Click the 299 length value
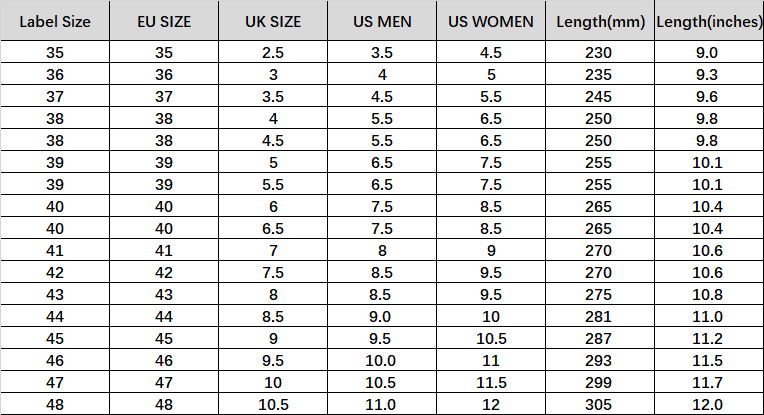This screenshot has height=415, width=764. click(x=600, y=382)
